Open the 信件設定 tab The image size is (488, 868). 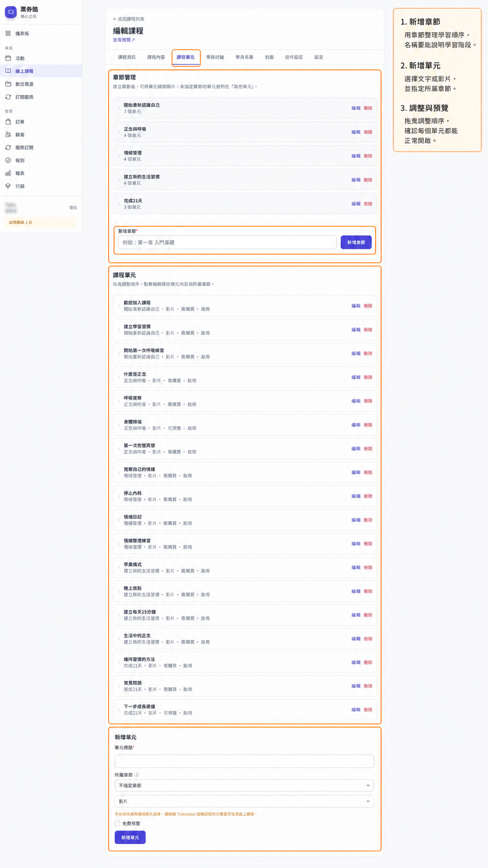pos(294,57)
